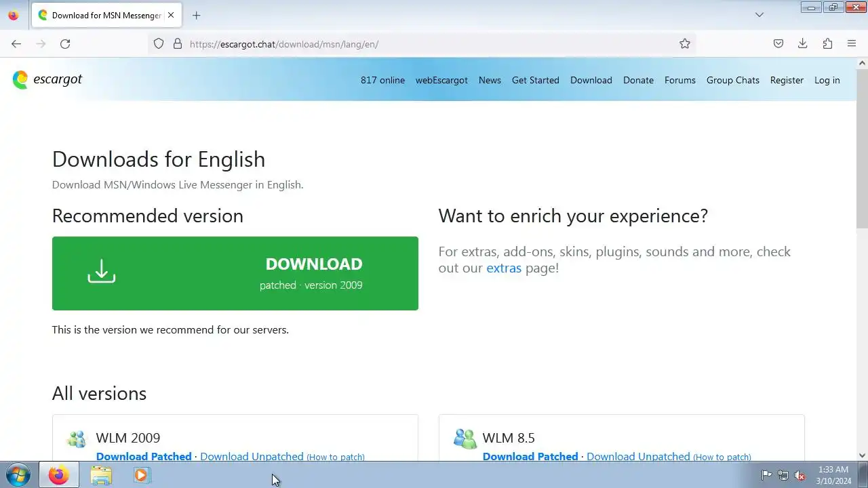This screenshot has height=488, width=868.
Task: Click the Firefox back arrow
Action: point(16,44)
